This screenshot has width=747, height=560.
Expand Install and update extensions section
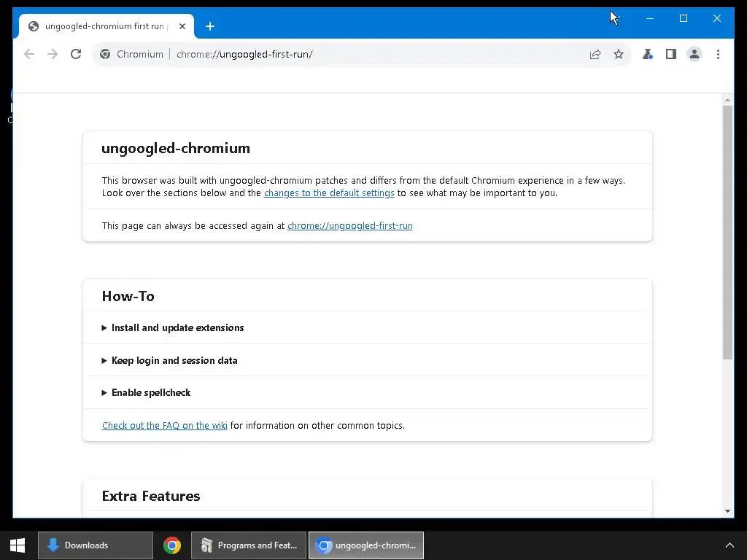pos(173,327)
